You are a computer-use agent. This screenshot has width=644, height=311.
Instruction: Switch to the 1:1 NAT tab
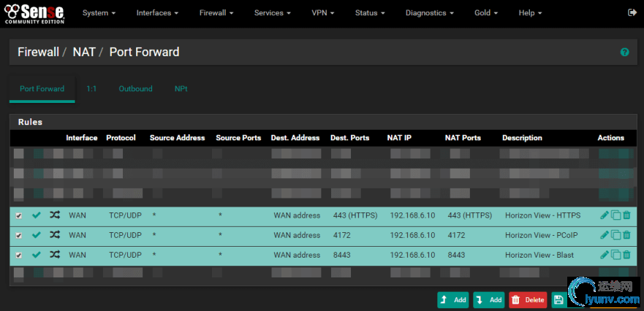tap(91, 88)
